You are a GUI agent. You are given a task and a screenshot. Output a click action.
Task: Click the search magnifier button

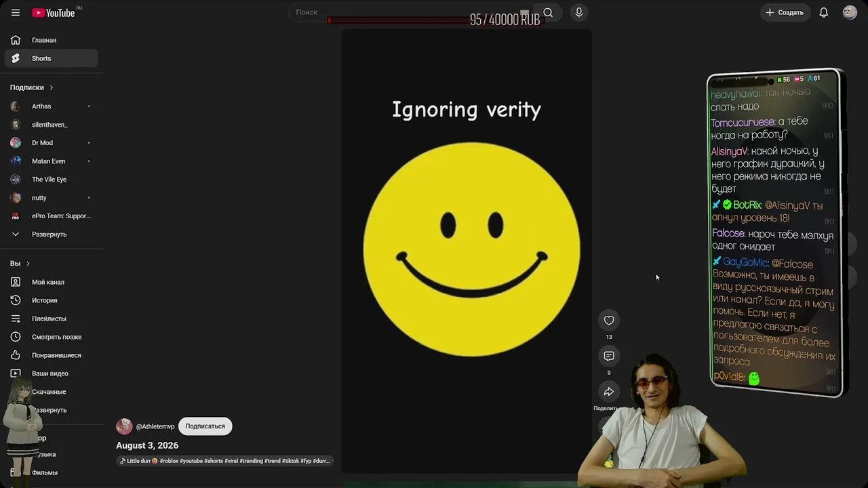pos(548,12)
